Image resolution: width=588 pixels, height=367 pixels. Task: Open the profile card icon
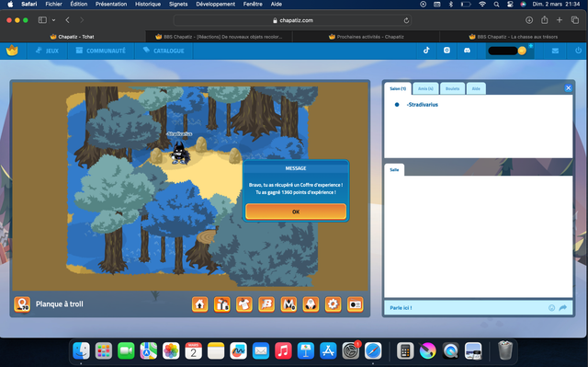[356, 304]
